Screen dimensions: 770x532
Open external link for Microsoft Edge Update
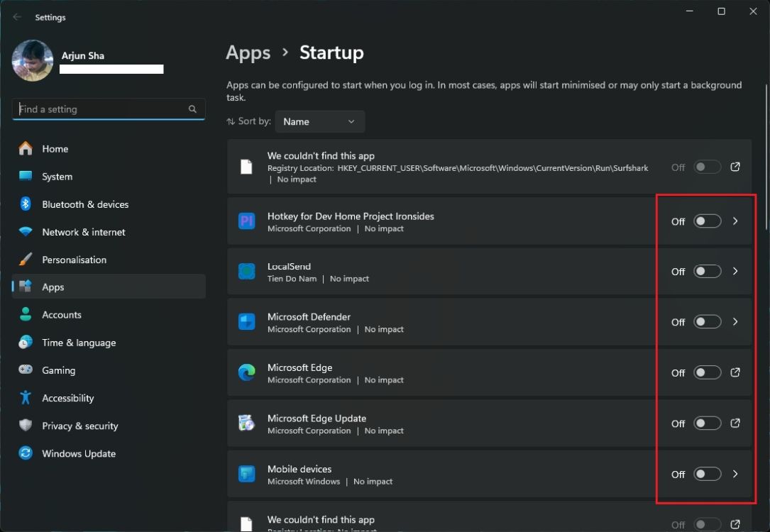(735, 423)
